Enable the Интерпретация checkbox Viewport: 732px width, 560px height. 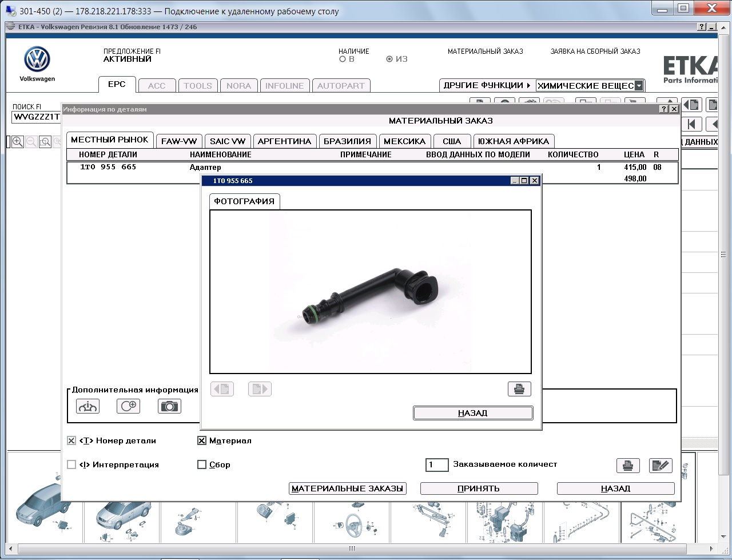(x=71, y=464)
